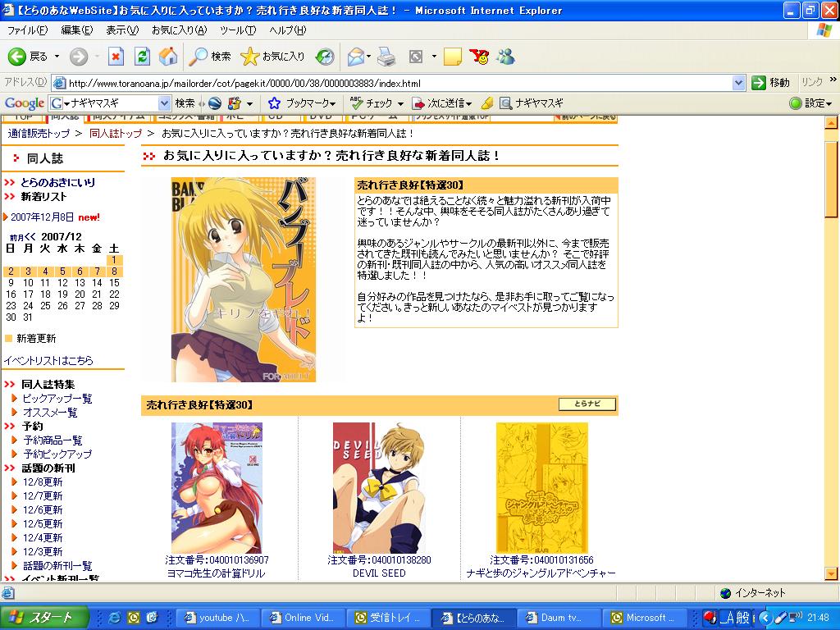
Task: Open the Back button history dropdown arrow
Action: (x=57, y=57)
